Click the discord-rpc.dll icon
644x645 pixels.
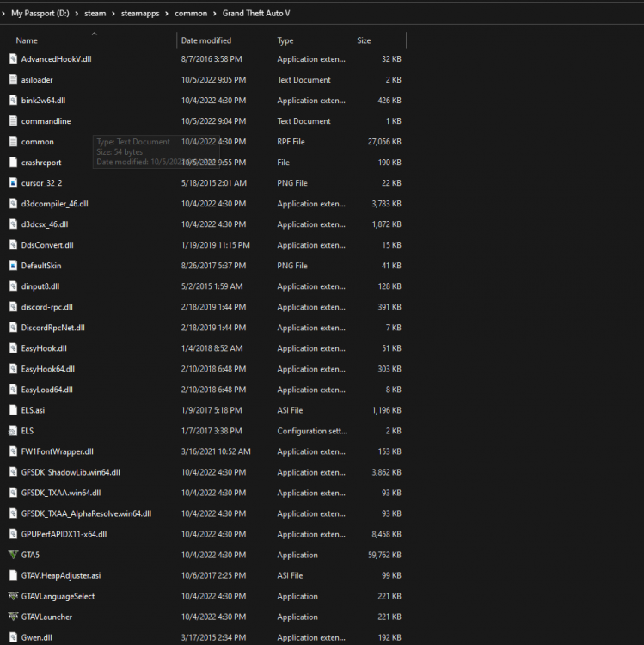click(x=13, y=307)
